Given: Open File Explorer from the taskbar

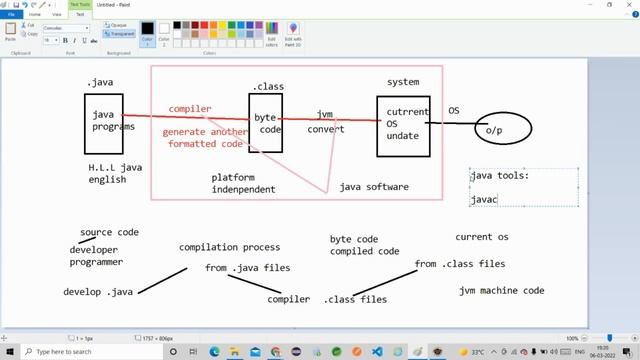Looking at the screenshot, I should 235,351.
